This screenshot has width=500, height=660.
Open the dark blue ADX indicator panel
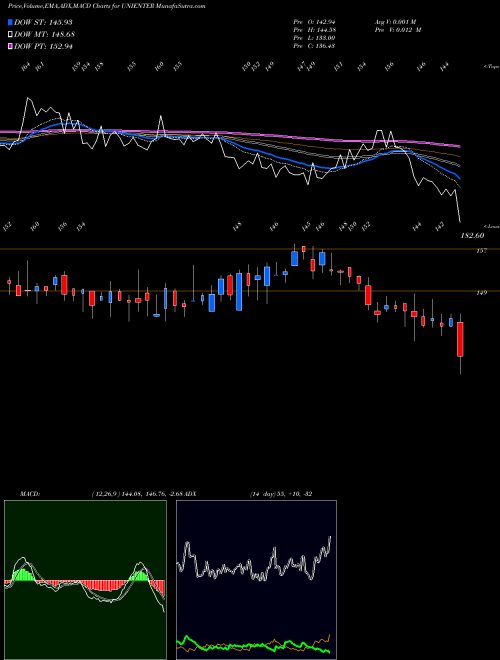256,580
